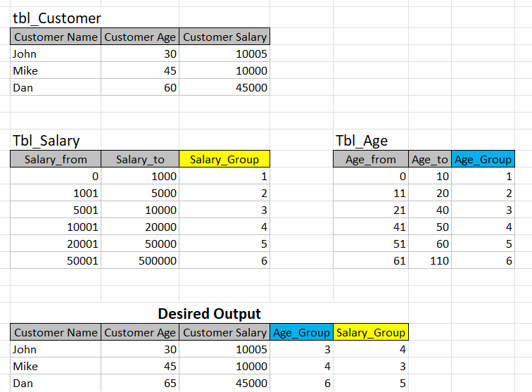Click the Salary_from cell with 20001

pyautogui.click(x=56, y=244)
